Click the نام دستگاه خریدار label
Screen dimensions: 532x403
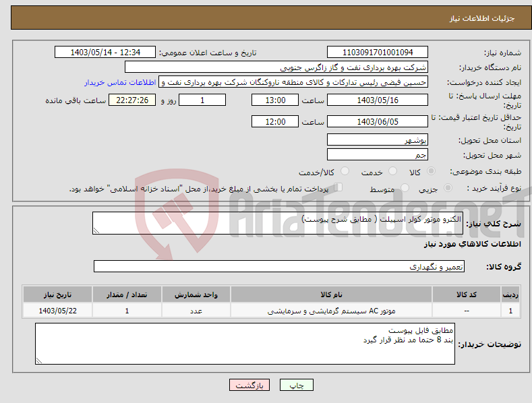pyautogui.click(x=490, y=68)
